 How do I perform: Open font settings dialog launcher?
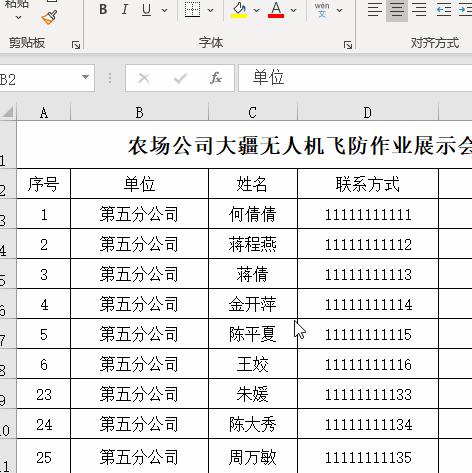click(348, 45)
